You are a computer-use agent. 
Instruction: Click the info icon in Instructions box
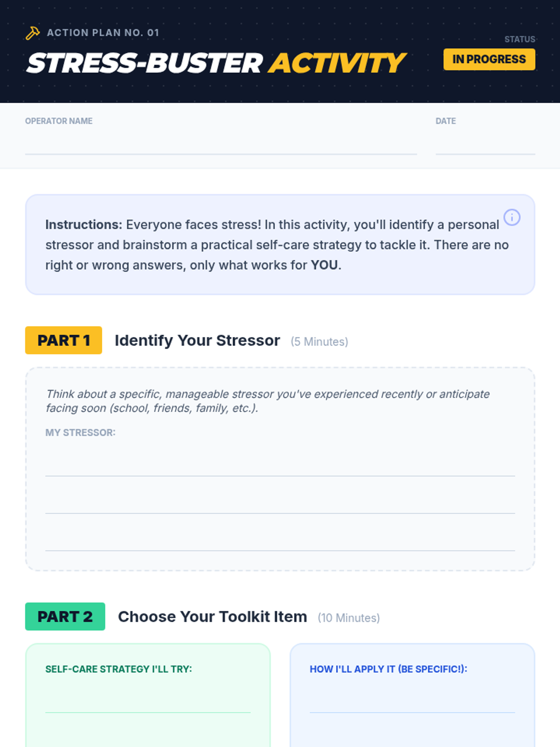point(512,217)
